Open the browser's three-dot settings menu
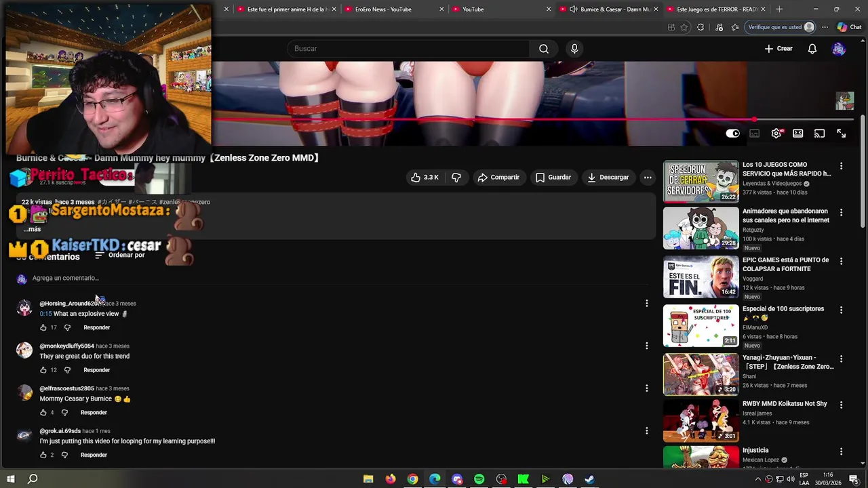This screenshot has height=488, width=868. [825, 27]
